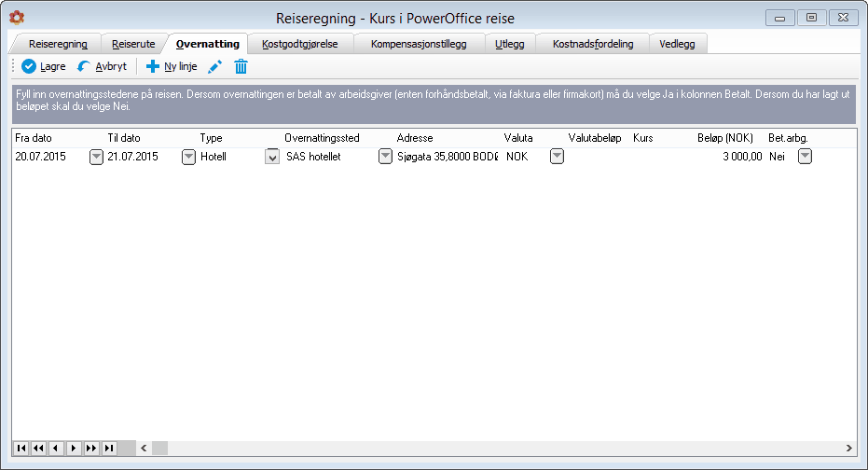Viewport: 868px width, 470px height.
Task: Click the Valuta column header
Action: pos(518,138)
